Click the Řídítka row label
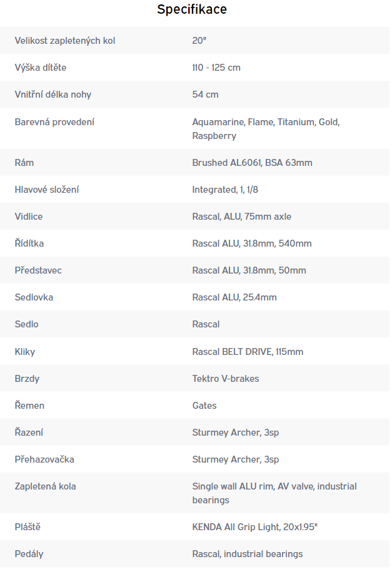The width and height of the screenshot is (392, 569). click(29, 243)
